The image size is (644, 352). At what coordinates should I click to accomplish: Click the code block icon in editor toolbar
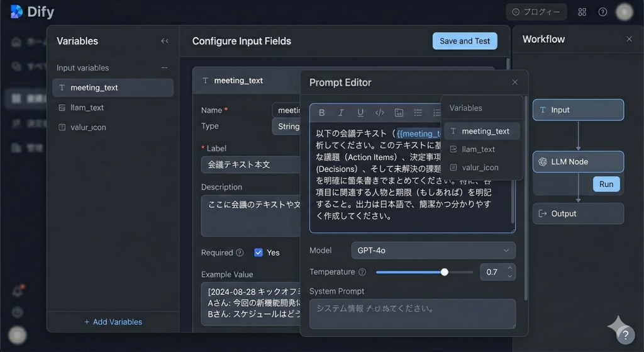tap(379, 113)
